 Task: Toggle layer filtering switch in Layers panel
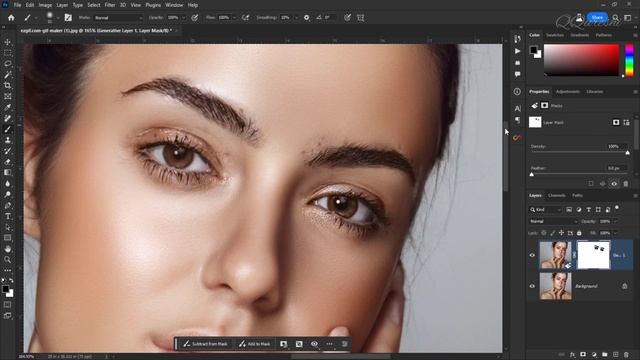(617, 208)
